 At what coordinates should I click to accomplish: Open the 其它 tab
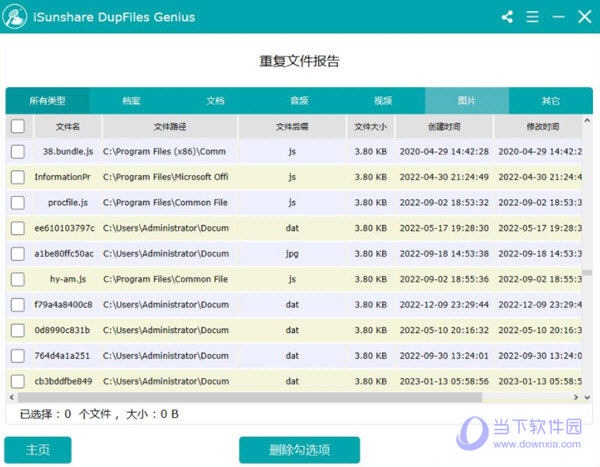[551, 101]
